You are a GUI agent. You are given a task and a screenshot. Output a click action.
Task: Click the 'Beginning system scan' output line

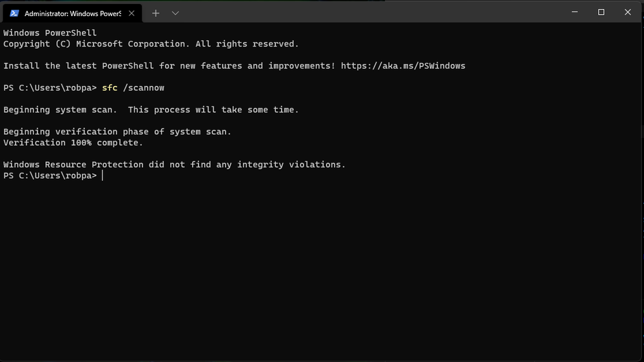pos(151,110)
